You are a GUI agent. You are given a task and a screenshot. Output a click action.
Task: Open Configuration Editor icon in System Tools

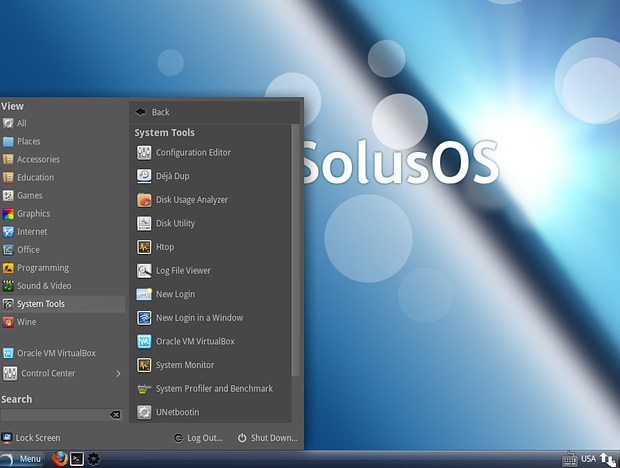pos(144,153)
